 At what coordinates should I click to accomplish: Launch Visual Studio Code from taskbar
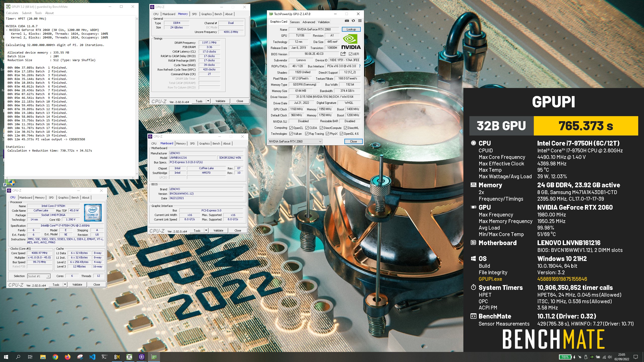click(x=92, y=357)
